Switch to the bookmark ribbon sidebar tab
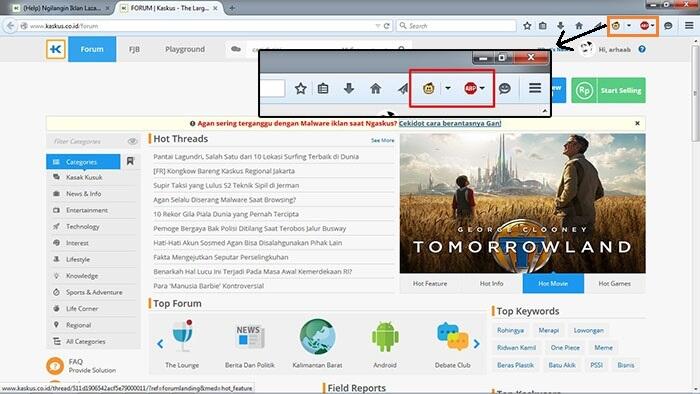The width and height of the screenshot is (700, 394). pyautogui.click(x=130, y=161)
